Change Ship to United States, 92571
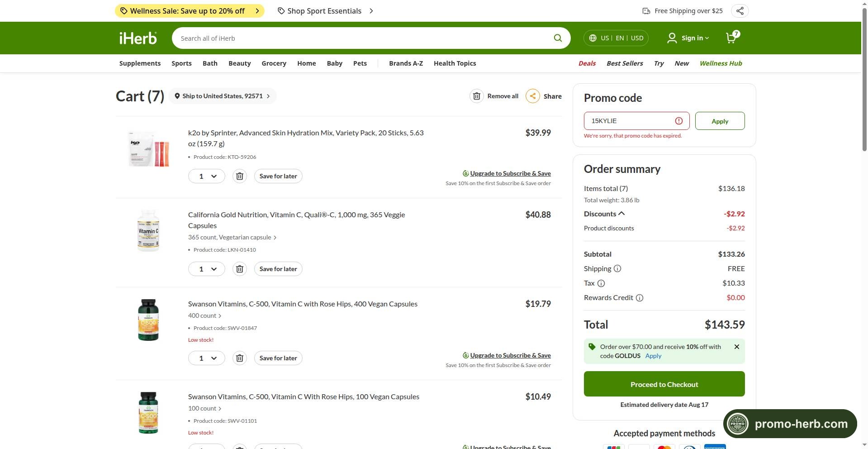Viewport: 868px width, 449px height. (223, 96)
